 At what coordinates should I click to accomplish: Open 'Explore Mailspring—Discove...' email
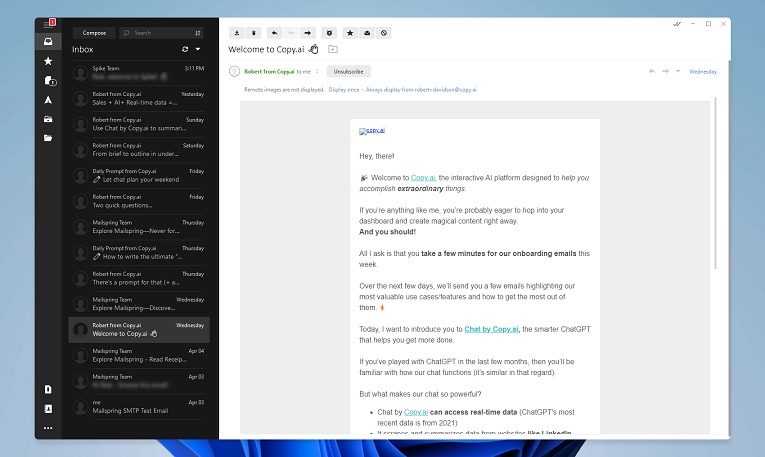tap(139, 304)
